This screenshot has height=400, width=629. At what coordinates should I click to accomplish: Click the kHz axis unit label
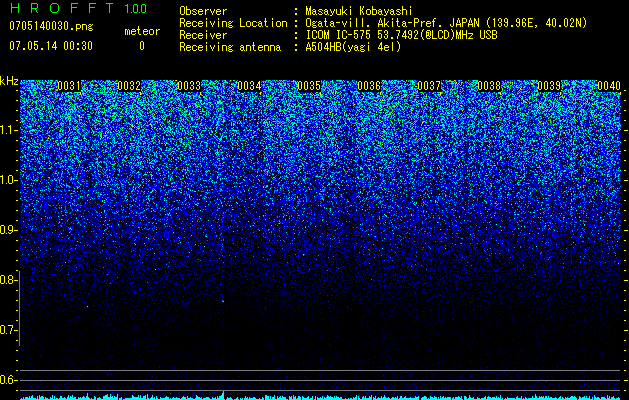point(9,81)
